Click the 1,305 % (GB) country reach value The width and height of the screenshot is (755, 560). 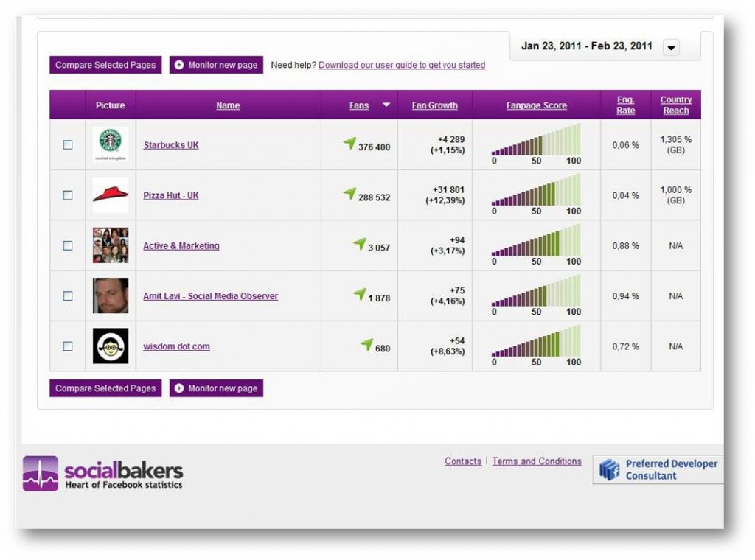[x=675, y=144]
